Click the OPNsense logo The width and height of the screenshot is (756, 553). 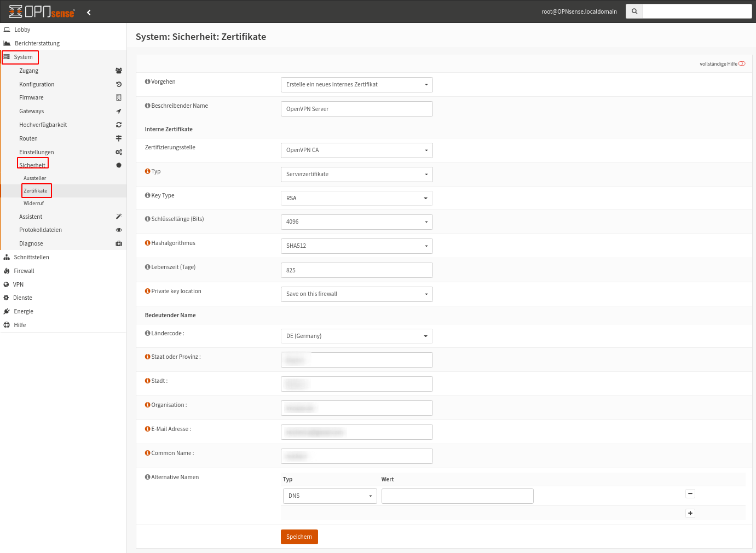[x=42, y=11]
